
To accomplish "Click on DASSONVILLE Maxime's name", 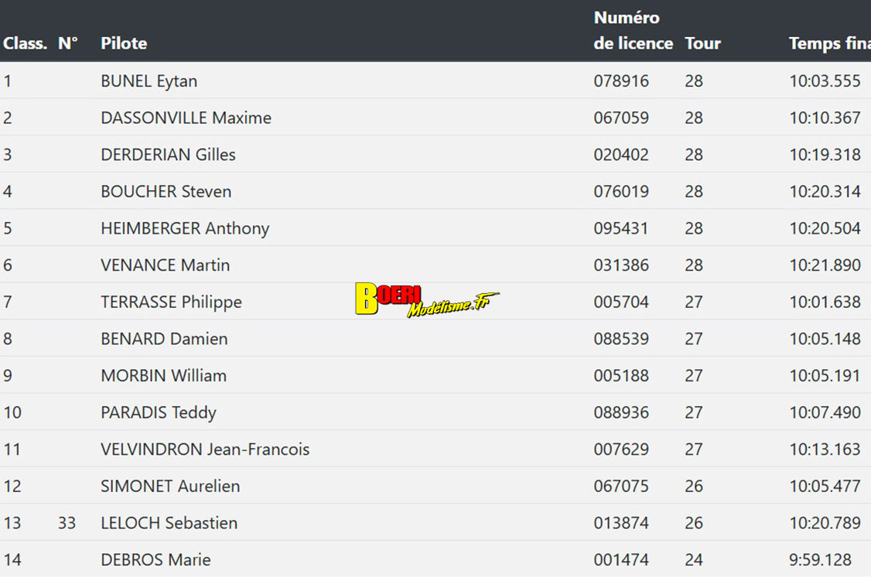I will pyautogui.click(x=186, y=118).
